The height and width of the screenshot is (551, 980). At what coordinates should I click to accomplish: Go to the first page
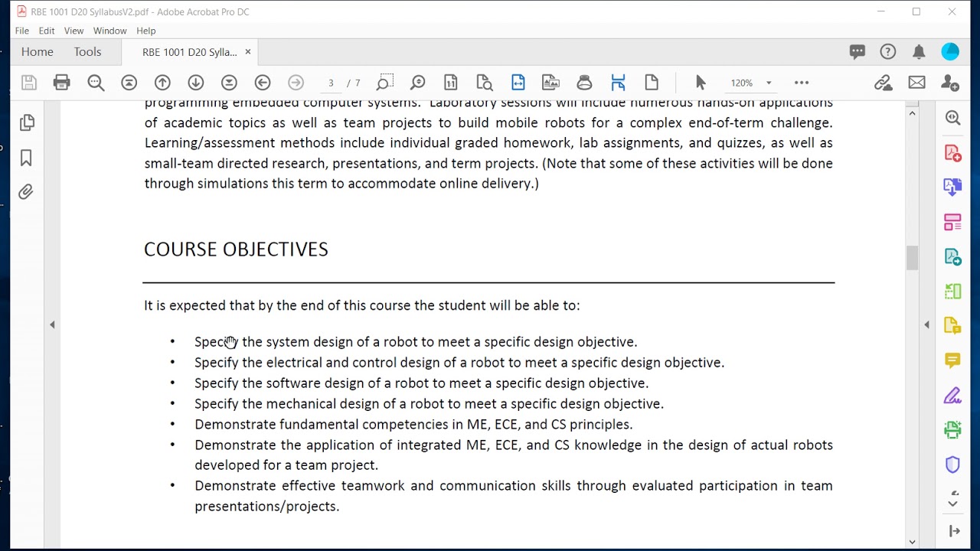pos(129,83)
